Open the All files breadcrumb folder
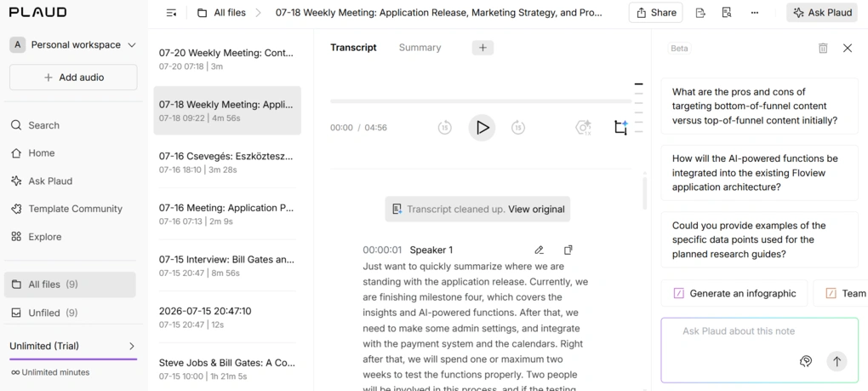868x391 pixels. 221,13
